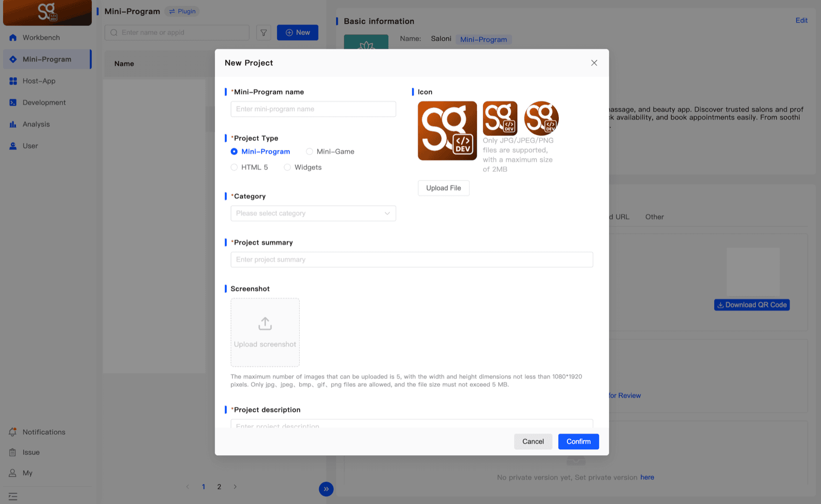Image resolution: width=821 pixels, height=504 pixels.
Task: Click the 'here' private version link
Action: 647,477
